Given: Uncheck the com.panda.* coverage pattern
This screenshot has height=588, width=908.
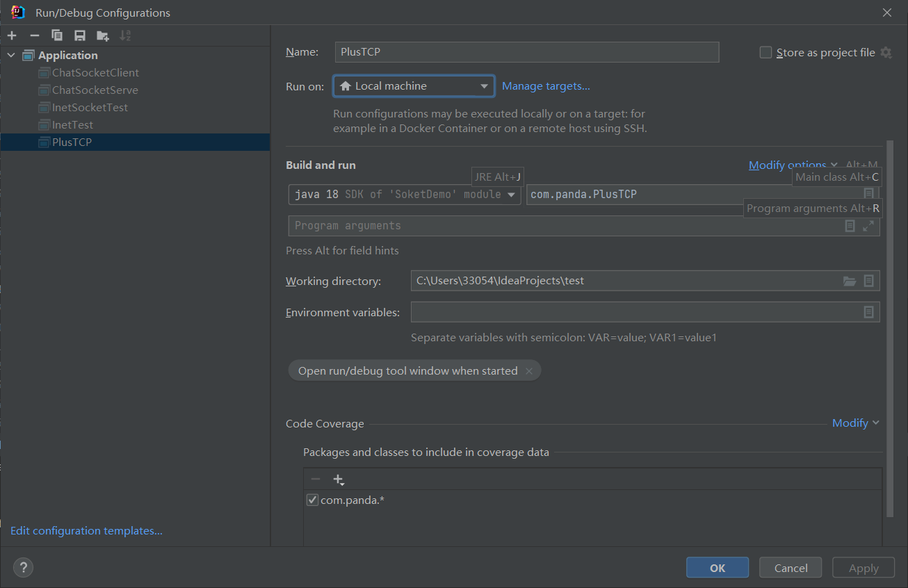Looking at the screenshot, I should (x=313, y=500).
